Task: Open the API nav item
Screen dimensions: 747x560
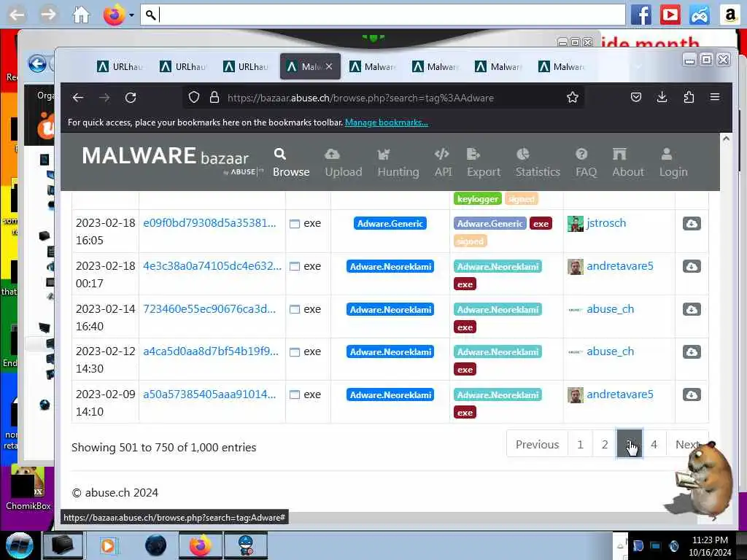Action: pos(443,163)
